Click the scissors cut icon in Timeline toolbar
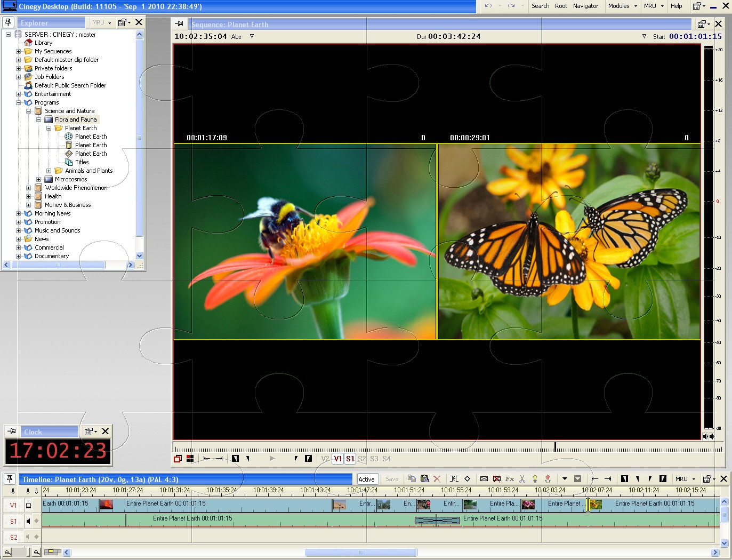The height and width of the screenshot is (560, 732). tap(522, 479)
